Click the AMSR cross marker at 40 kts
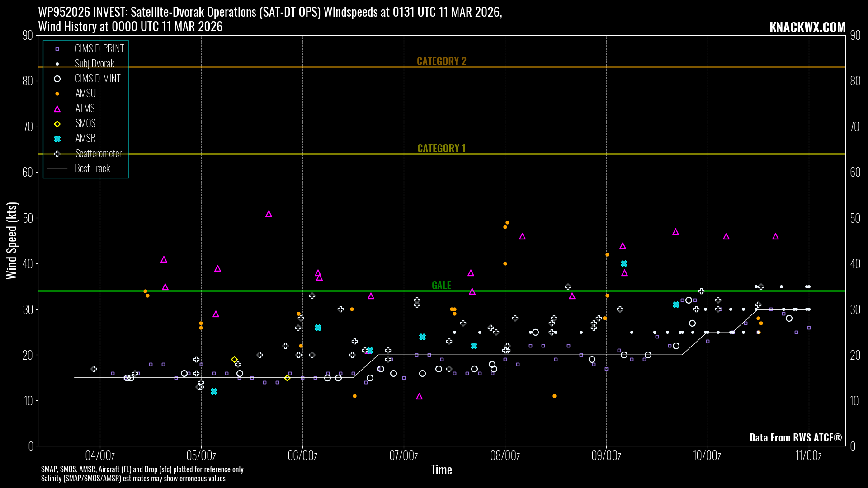The height and width of the screenshot is (488, 868). (x=624, y=263)
